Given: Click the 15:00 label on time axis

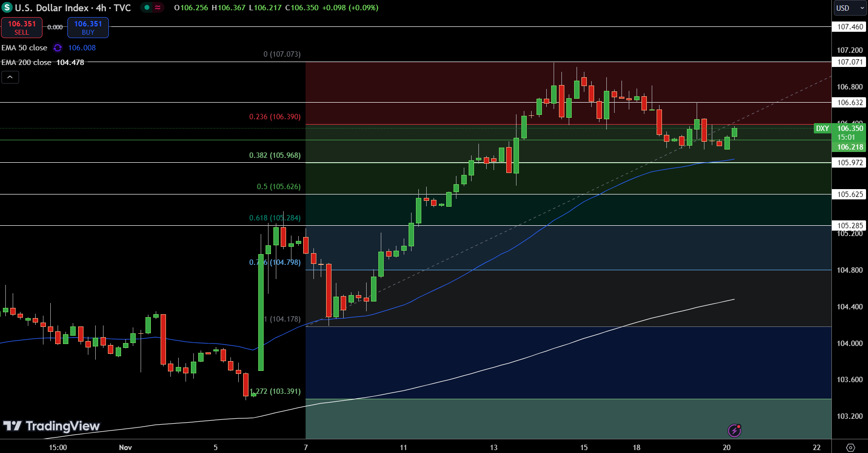Looking at the screenshot, I should [58, 448].
